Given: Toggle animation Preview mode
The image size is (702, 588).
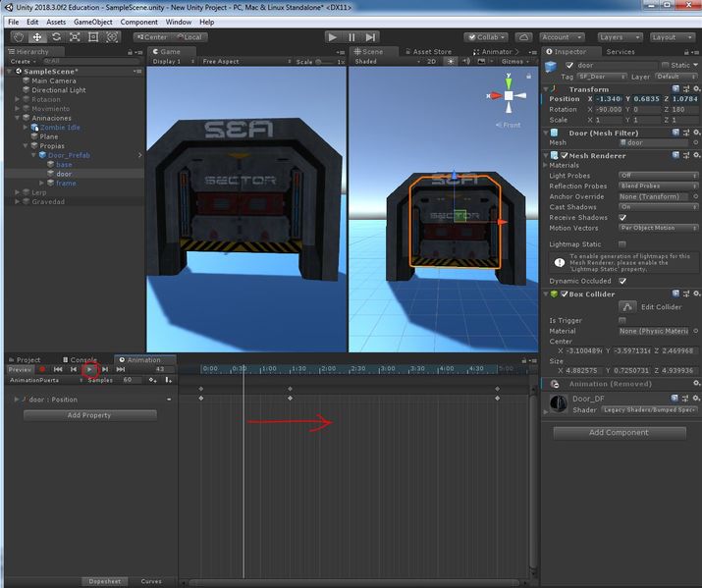Looking at the screenshot, I should pos(21,370).
